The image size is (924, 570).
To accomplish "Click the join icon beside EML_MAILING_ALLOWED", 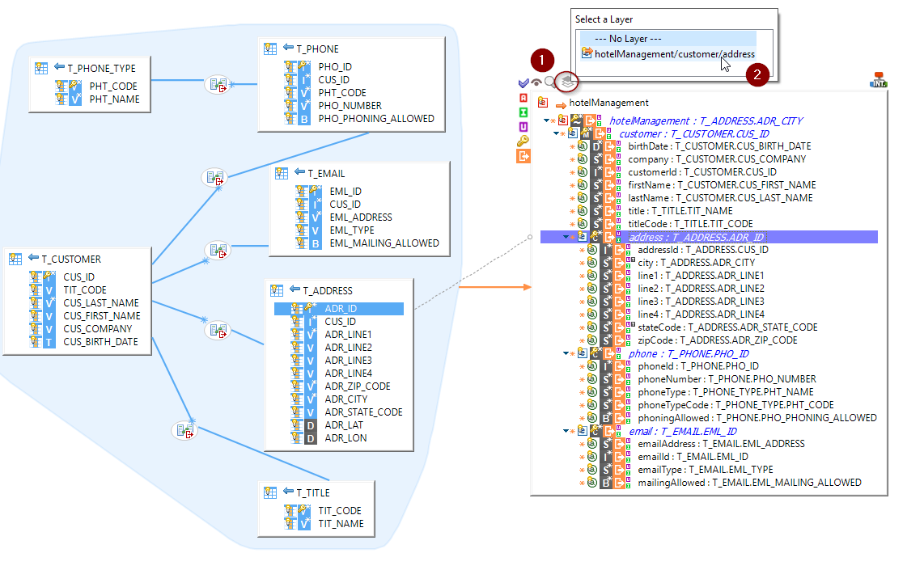I will [218, 251].
